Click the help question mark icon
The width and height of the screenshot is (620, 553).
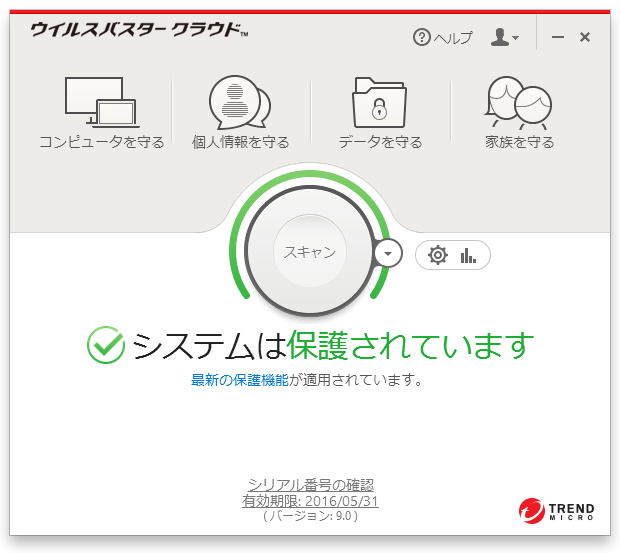click(422, 37)
